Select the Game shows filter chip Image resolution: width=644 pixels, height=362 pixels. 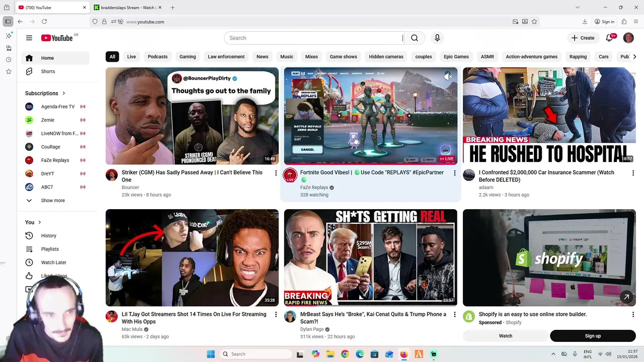(x=343, y=57)
